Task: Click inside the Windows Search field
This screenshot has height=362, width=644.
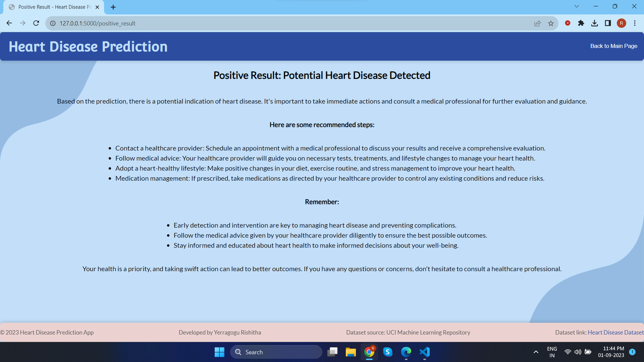Action: pos(276,352)
